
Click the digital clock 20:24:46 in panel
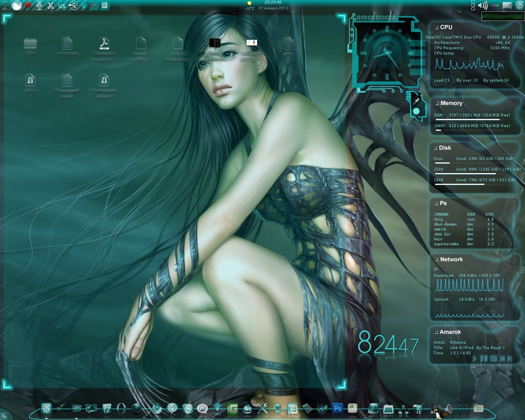click(273, 2)
